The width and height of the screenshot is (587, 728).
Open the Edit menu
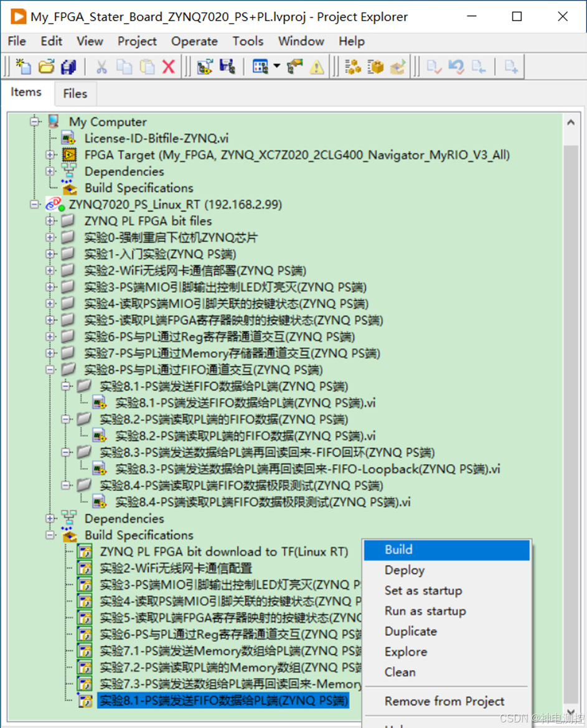51,41
